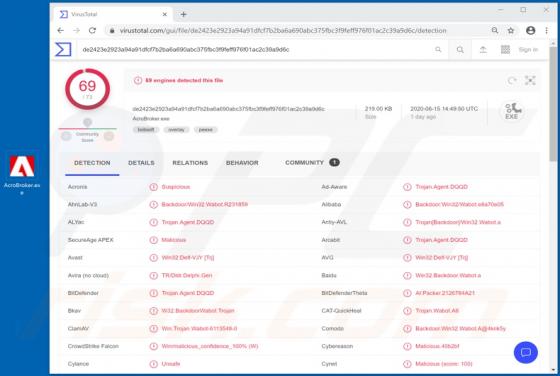Screen dimensions: 560x376
Task: Click the Cybereason Malicious result
Action: [x=437, y=346]
